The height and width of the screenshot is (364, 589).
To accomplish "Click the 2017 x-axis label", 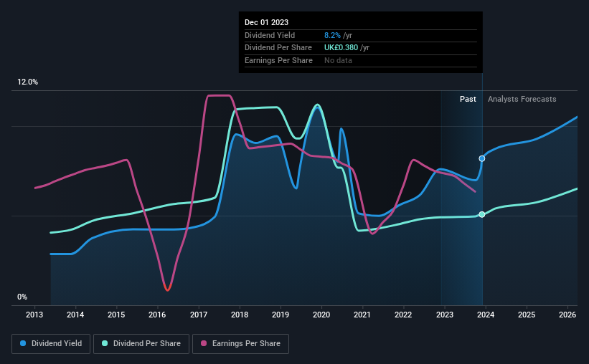I will (198, 315).
